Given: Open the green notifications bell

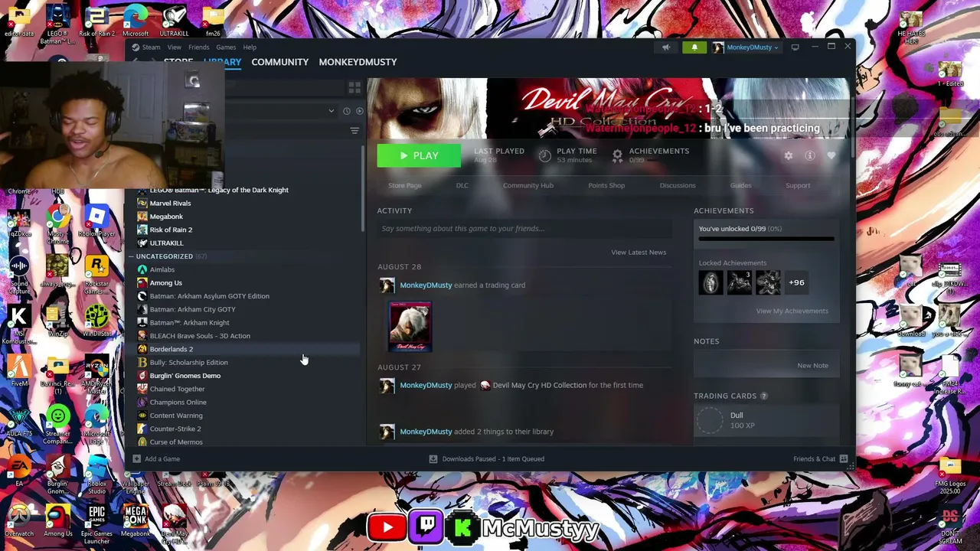Looking at the screenshot, I should point(694,47).
